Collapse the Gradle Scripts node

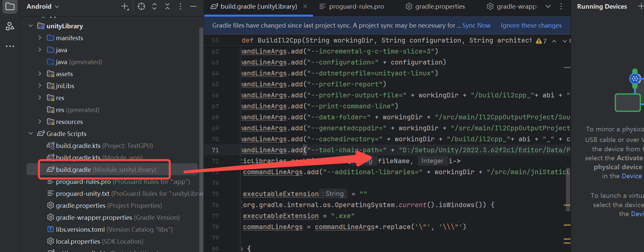pyautogui.click(x=31, y=133)
